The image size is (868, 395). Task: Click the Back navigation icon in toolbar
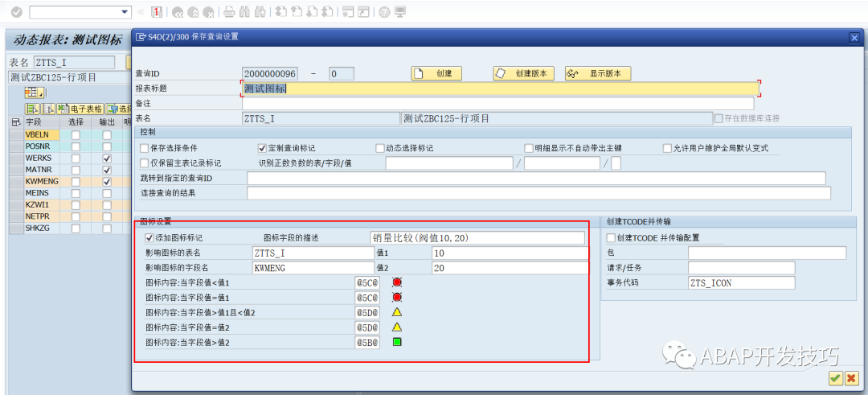tap(178, 11)
